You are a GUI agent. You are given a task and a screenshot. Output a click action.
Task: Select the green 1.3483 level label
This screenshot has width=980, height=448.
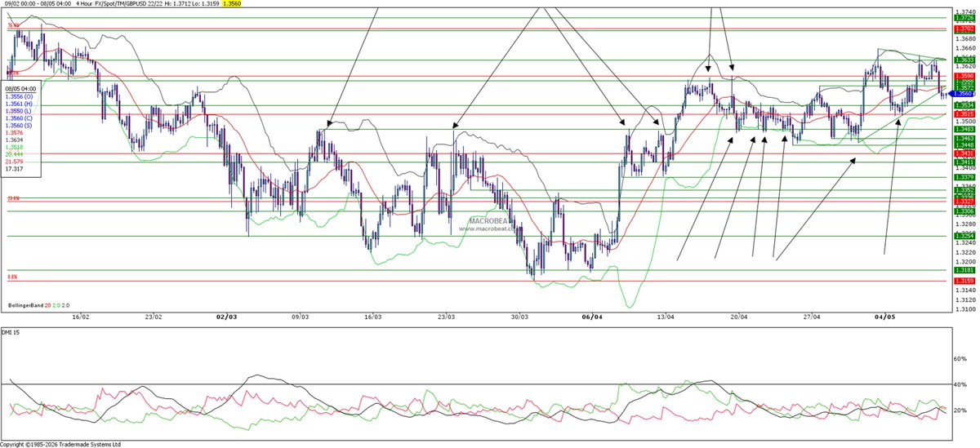964,129
